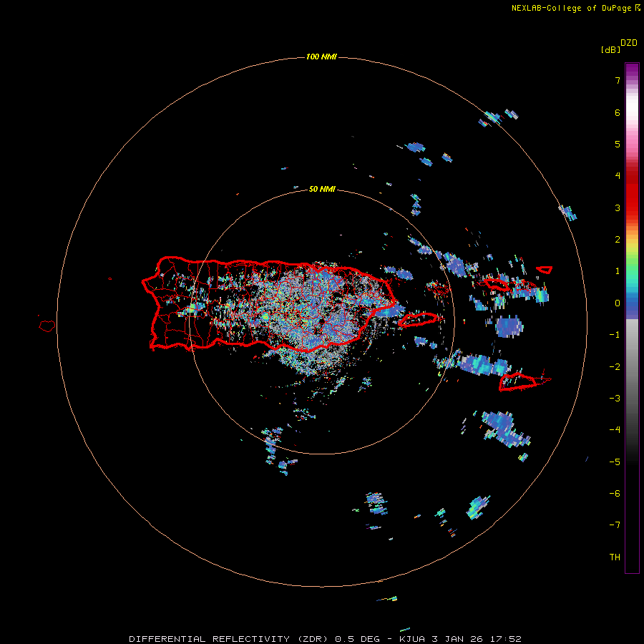Click the -2 tick on the color scale
This screenshot has height=644, width=644.
(615, 367)
